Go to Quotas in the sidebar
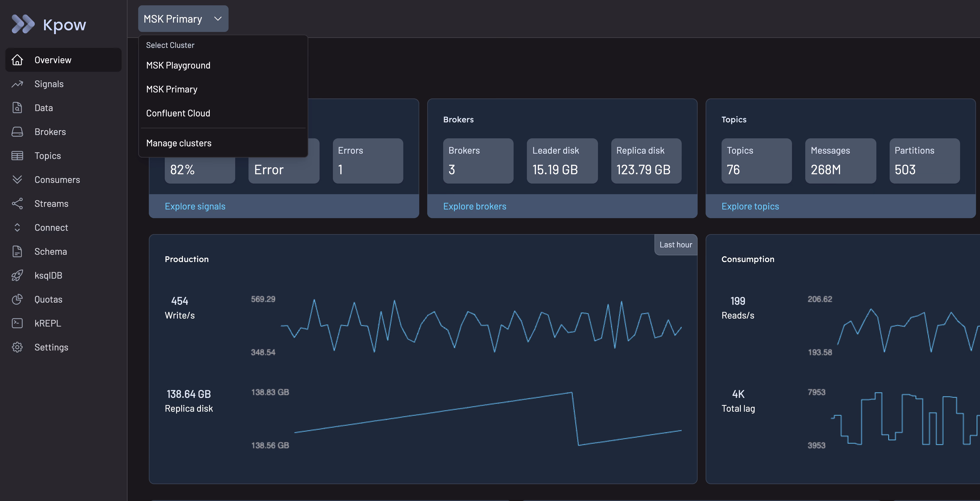The height and width of the screenshot is (501, 980). [x=48, y=300]
